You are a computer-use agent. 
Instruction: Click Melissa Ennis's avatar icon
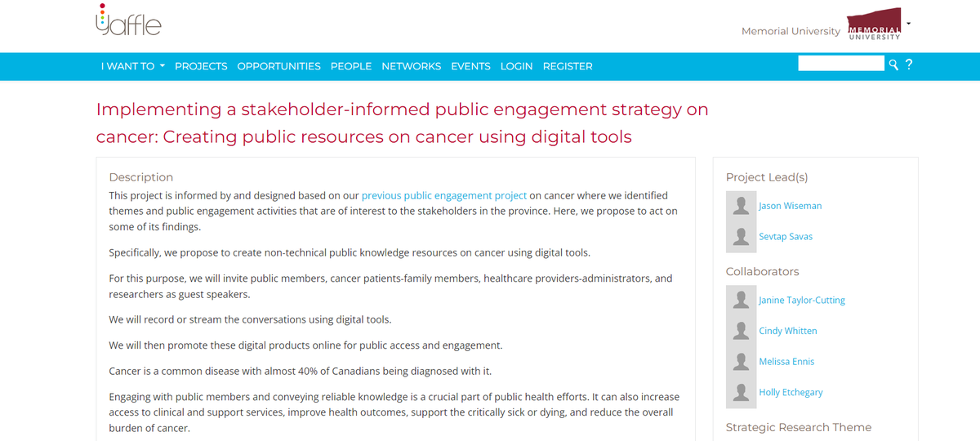742,361
